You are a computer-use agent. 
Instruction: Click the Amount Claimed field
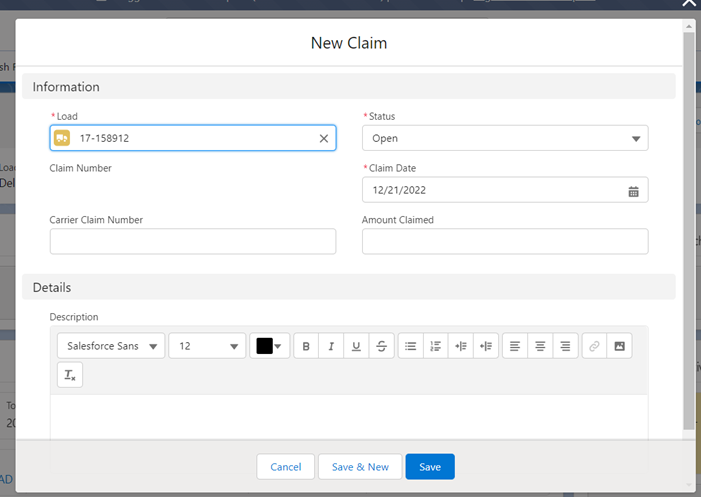point(505,241)
